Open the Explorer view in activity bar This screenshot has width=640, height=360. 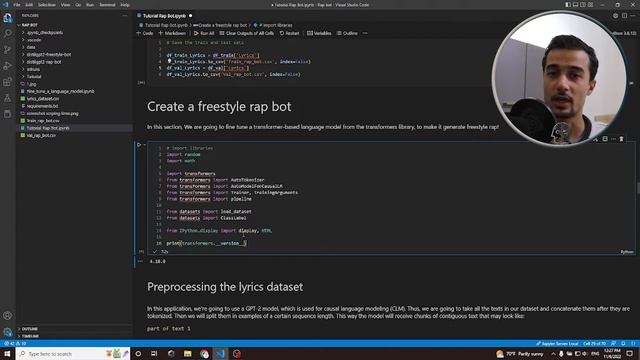click(x=7, y=18)
